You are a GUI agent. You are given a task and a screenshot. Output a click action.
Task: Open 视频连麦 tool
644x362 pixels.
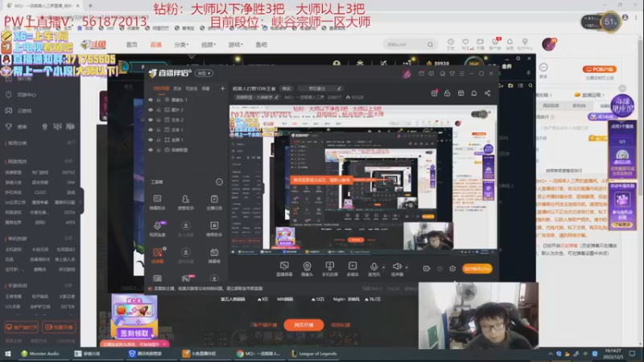(157, 229)
